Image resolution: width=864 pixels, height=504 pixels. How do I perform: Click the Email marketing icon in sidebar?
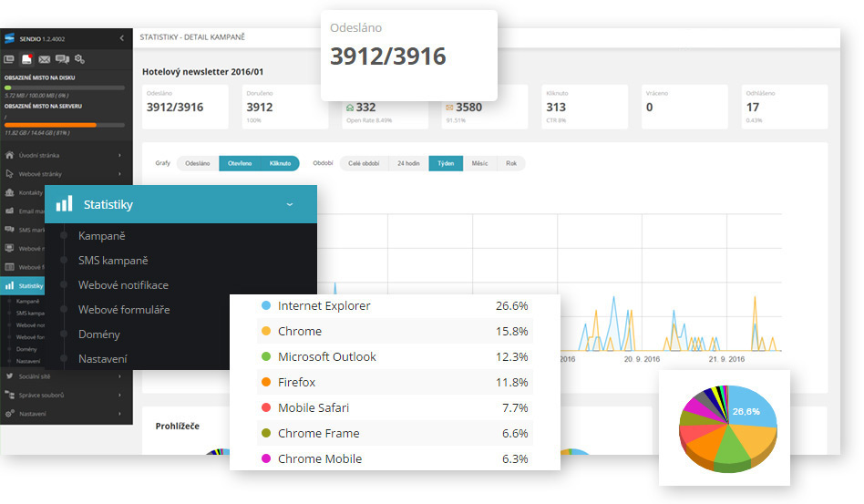[9, 211]
